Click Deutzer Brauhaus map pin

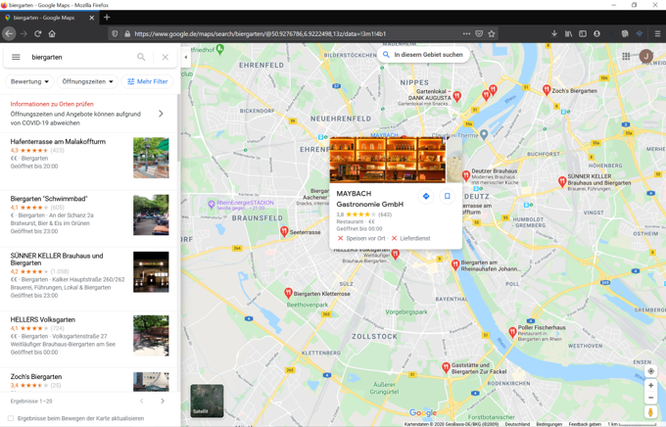click(x=466, y=175)
